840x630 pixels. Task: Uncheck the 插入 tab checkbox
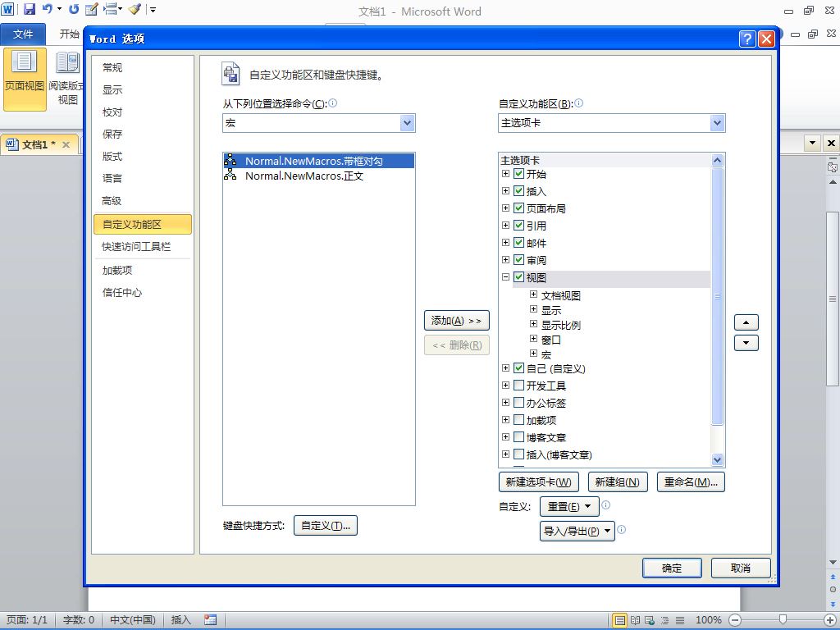pyautogui.click(x=518, y=190)
